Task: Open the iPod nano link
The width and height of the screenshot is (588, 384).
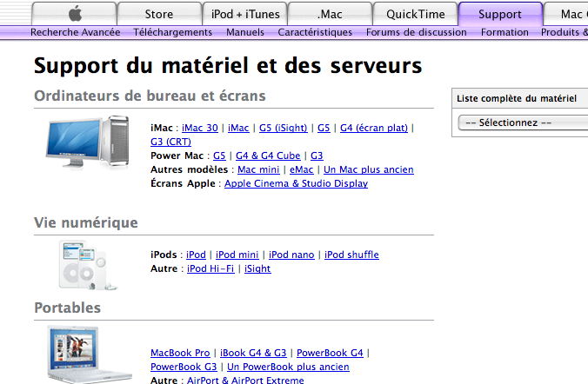Action: 291,255
